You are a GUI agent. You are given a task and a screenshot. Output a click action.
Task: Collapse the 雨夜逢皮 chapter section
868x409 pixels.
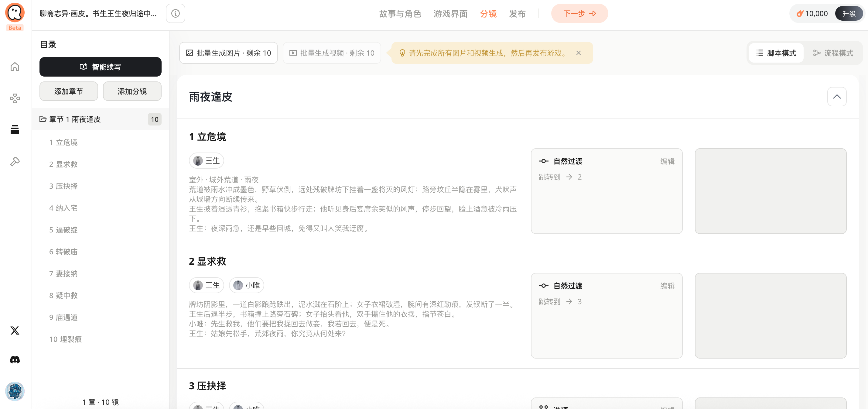[x=837, y=97]
